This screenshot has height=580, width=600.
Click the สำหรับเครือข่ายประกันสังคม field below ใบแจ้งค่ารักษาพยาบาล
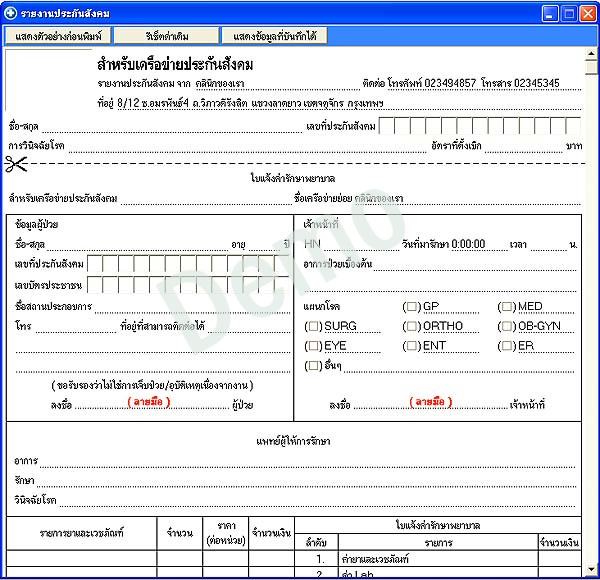click(207, 199)
